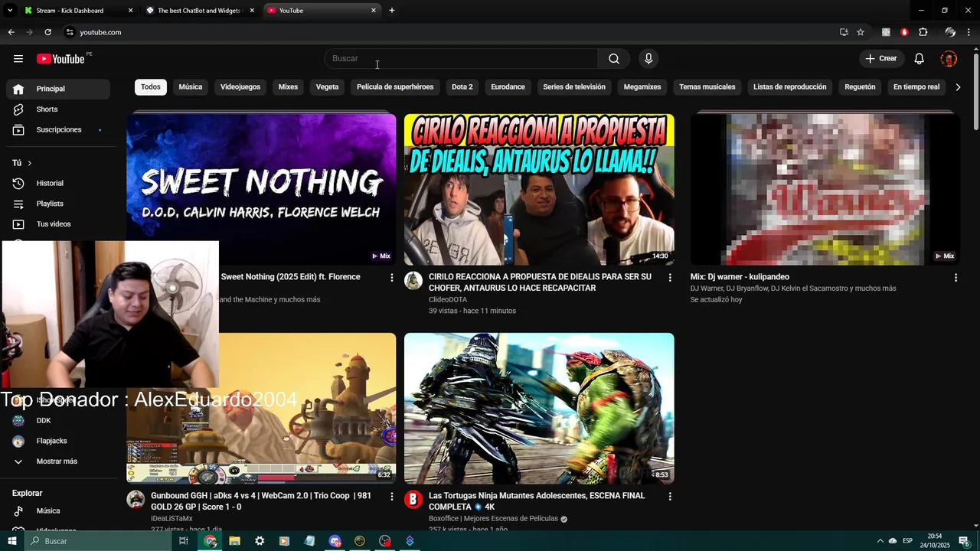
Task: Open Historial in the sidebar
Action: [58, 184]
